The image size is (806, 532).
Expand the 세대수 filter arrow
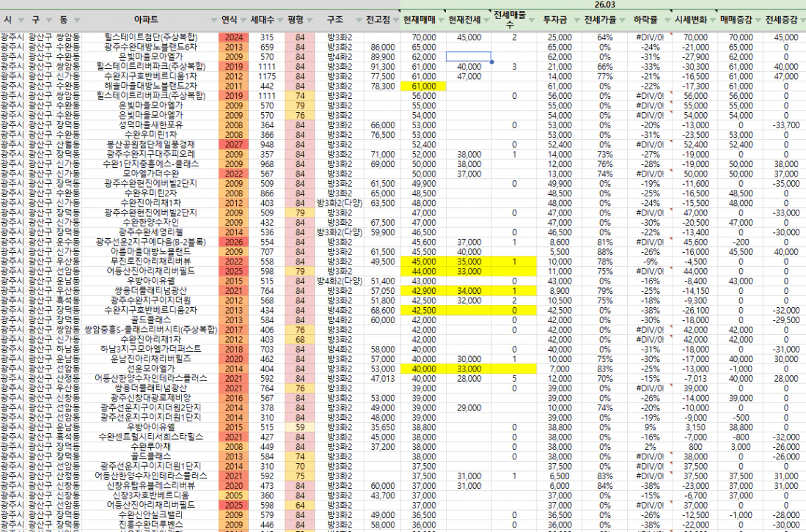[x=280, y=20]
